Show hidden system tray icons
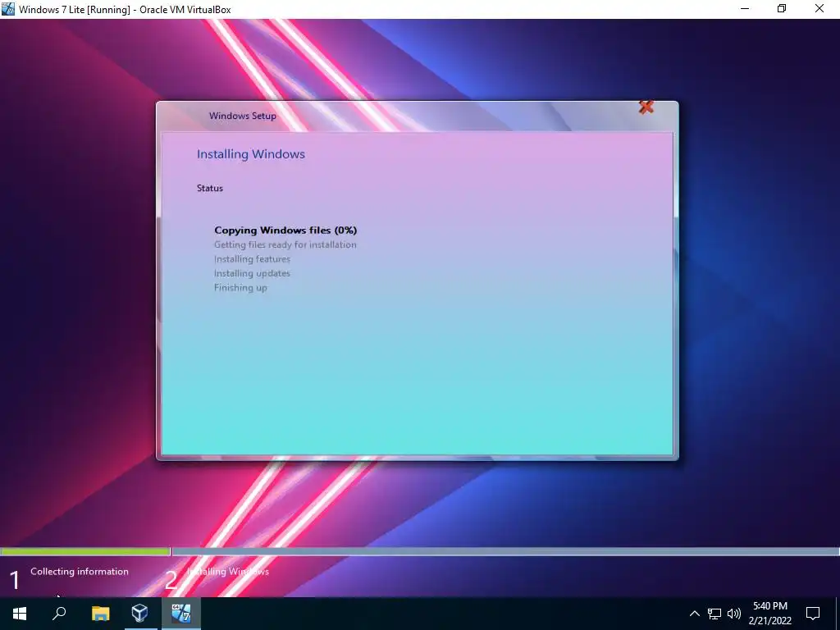Image resolution: width=840 pixels, height=630 pixels. 694,614
